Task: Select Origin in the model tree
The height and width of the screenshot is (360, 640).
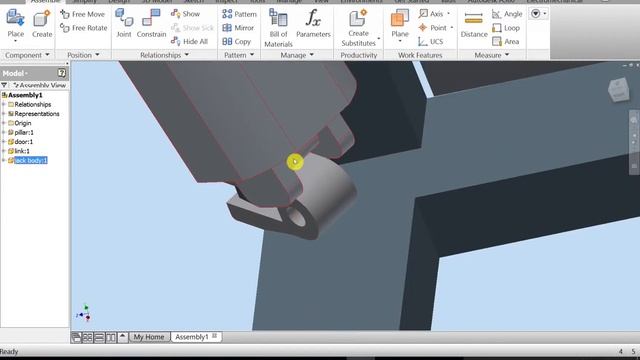Action: 23,123
